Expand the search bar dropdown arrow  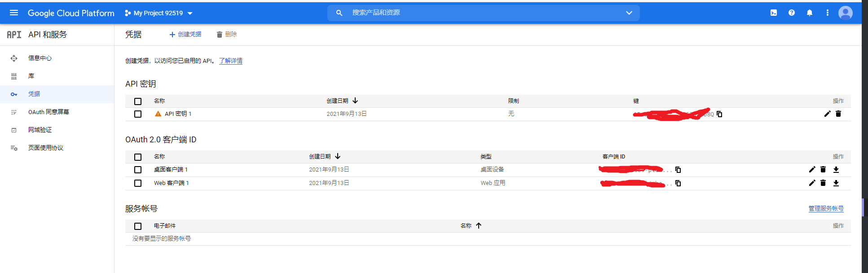[629, 13]
